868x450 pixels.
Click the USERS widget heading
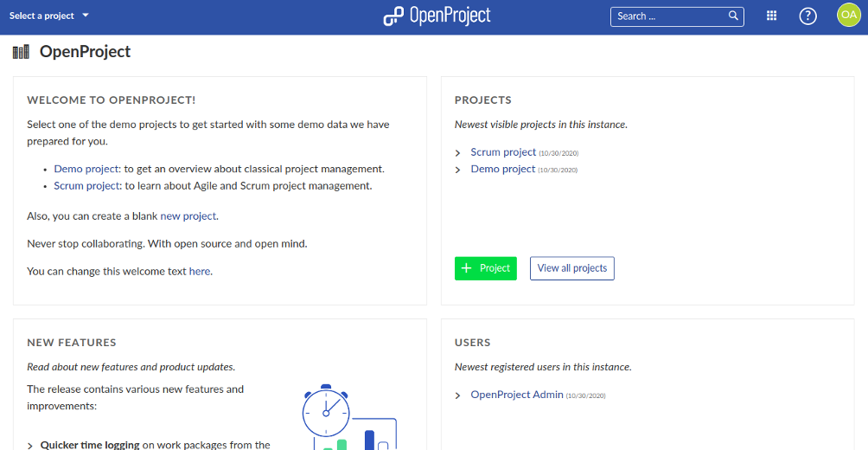473,343
